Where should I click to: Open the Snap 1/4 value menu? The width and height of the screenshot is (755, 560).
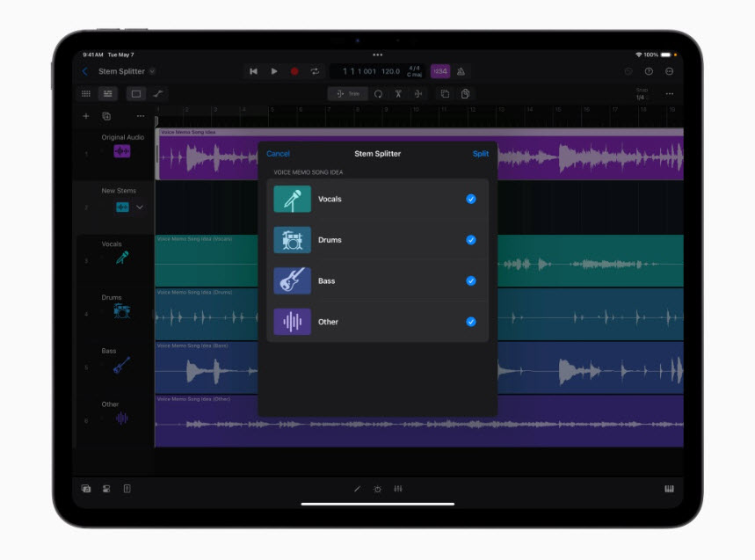642,94
